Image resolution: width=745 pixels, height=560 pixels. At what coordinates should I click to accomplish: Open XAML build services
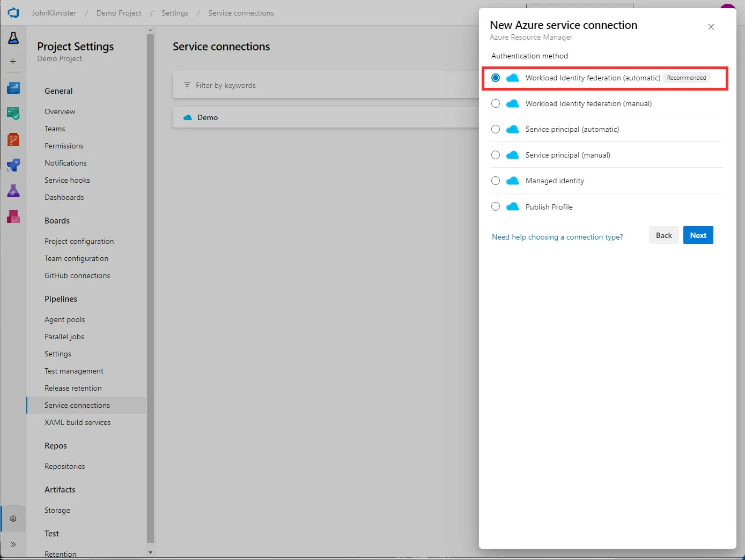tap(77, 422)
